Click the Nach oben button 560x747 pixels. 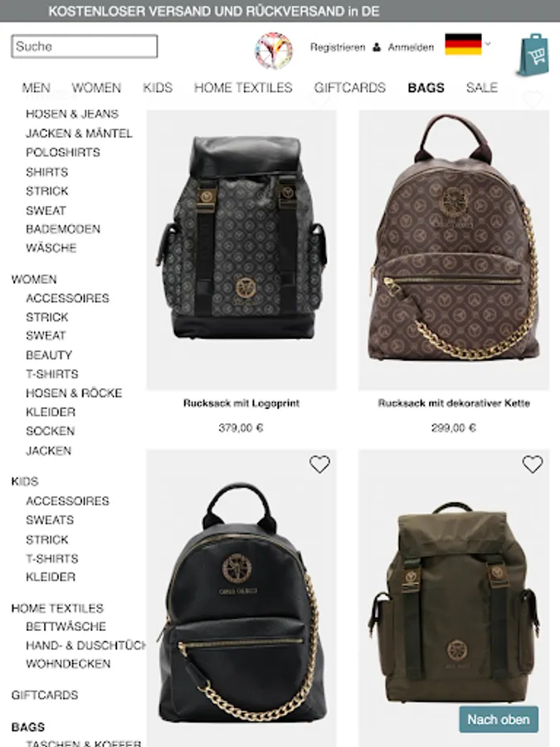point(499,719)
